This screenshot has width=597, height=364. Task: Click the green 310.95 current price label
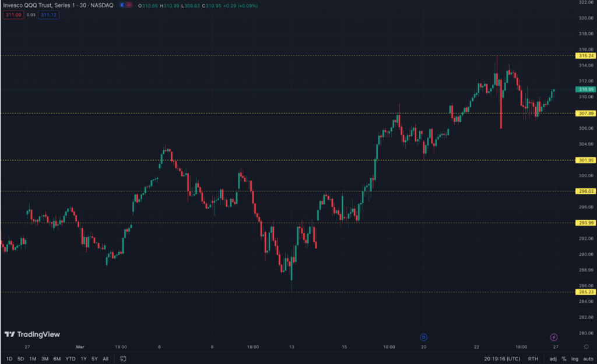point(585,89)
